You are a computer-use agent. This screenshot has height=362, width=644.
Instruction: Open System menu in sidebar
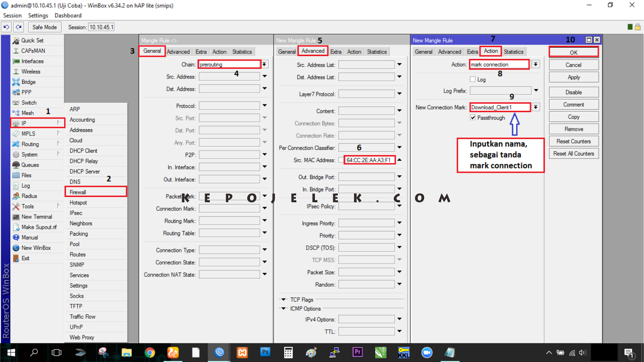click(x=29, y=155)
